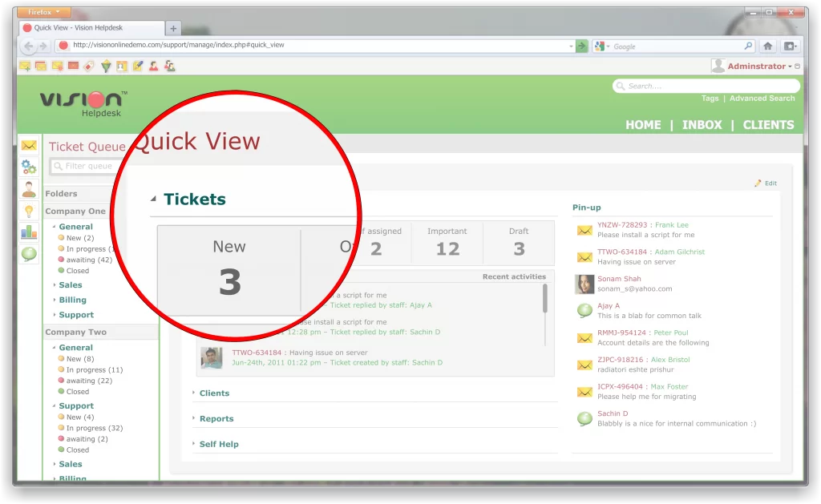This screenshot has width=821, height=504.
Task: Click the user profile icon in sidebar
Action: click(29, 189)
